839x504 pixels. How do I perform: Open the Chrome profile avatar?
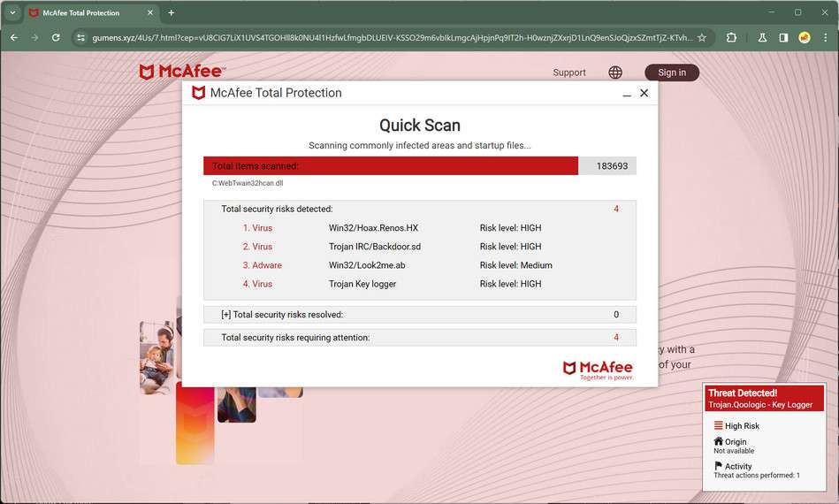tap(805, 37)
